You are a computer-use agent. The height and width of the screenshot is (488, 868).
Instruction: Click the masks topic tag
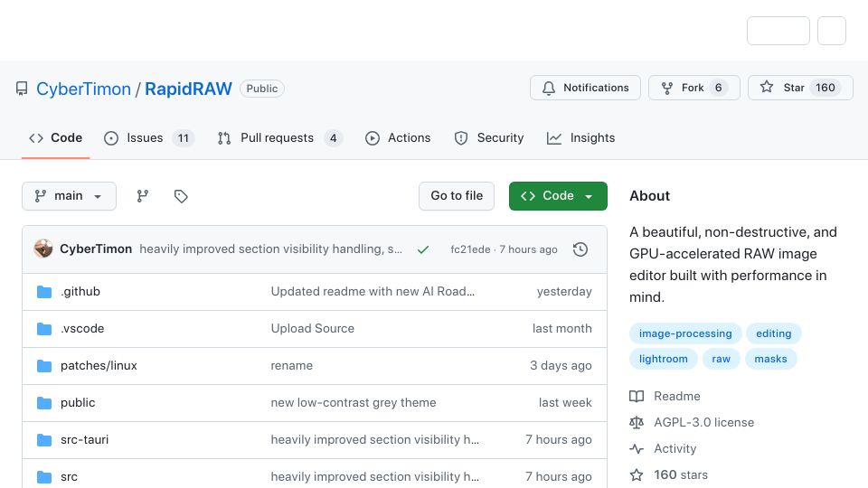770,359
